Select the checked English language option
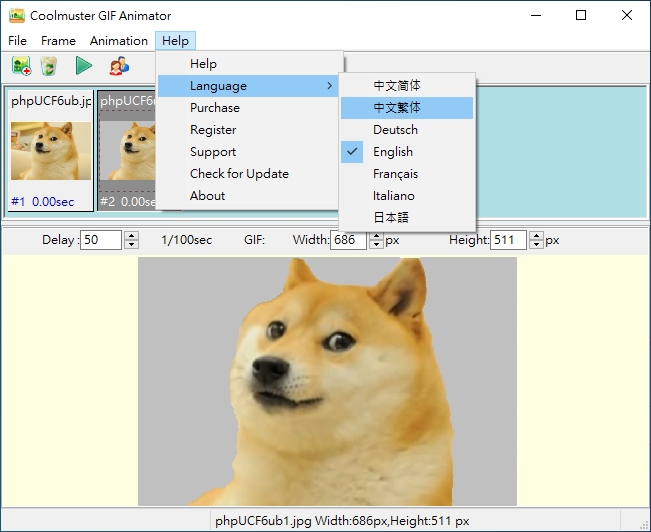Viewport: 651px width, 532px height. point(407,152)
